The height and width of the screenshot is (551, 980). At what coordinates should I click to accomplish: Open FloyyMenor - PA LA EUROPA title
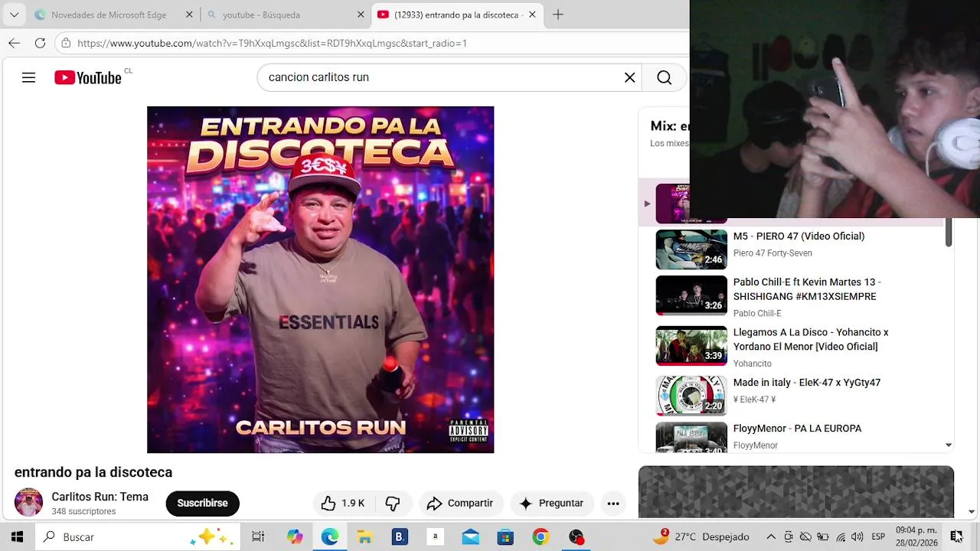tap(797, 429)
